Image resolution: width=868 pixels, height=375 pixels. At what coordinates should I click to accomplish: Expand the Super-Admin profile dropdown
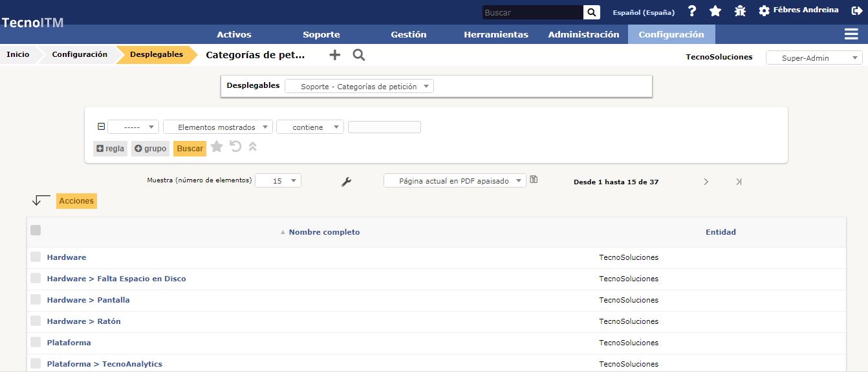tap(814, 58)
